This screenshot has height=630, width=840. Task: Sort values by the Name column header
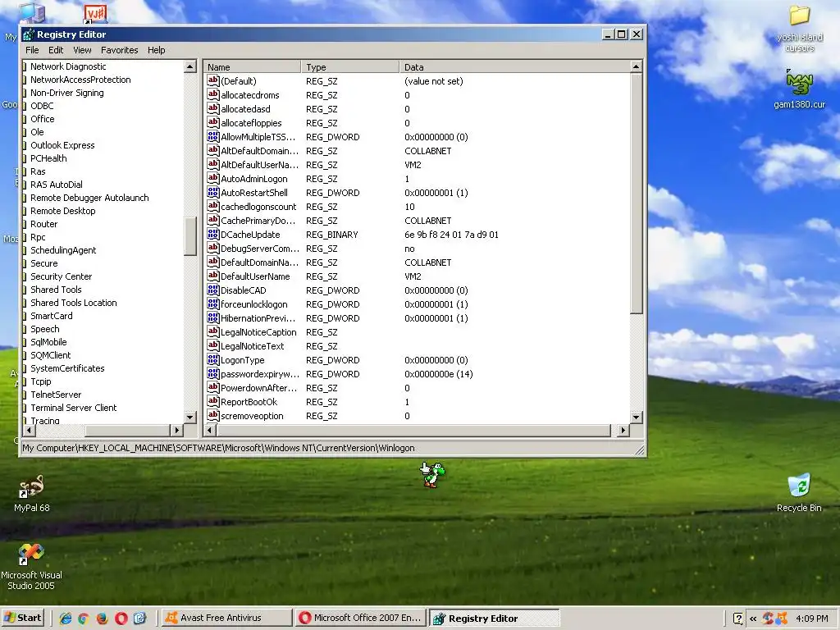pos(252,67)
